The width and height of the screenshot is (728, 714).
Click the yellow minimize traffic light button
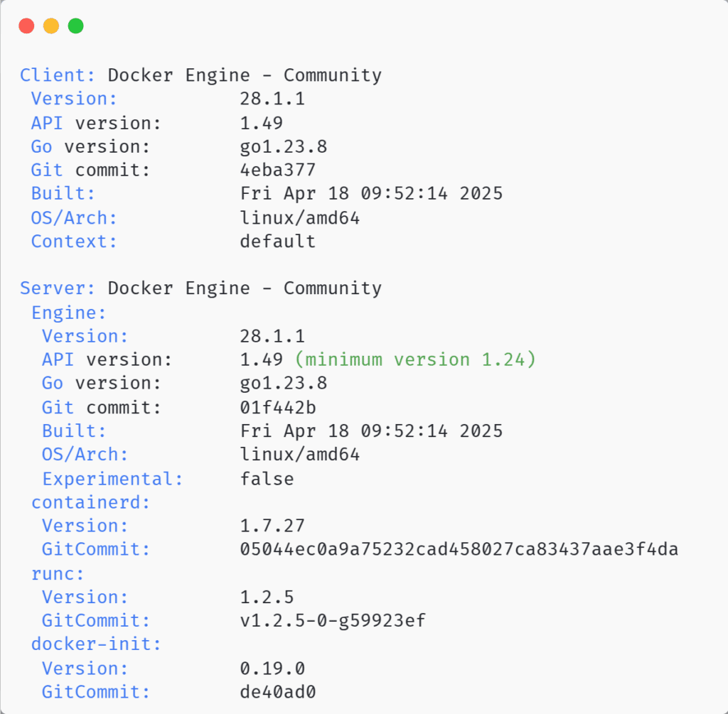(x=50, y=26)
